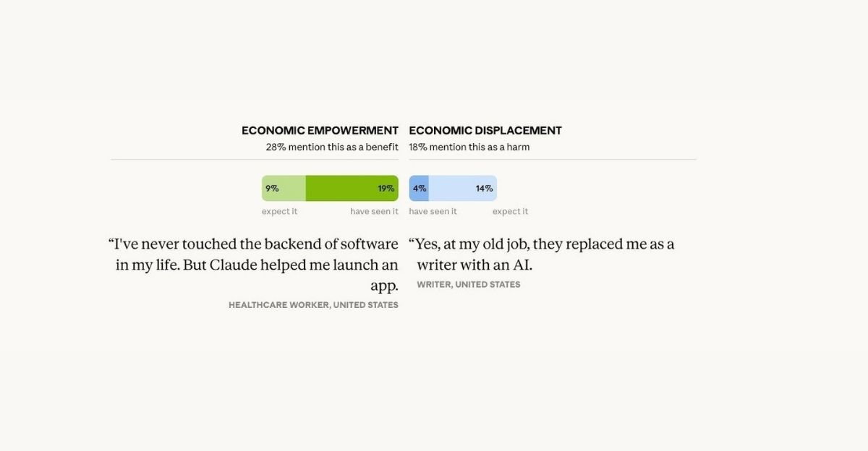Click the light green 9% bar segment

pyautogui.click(x=284, y=188)
